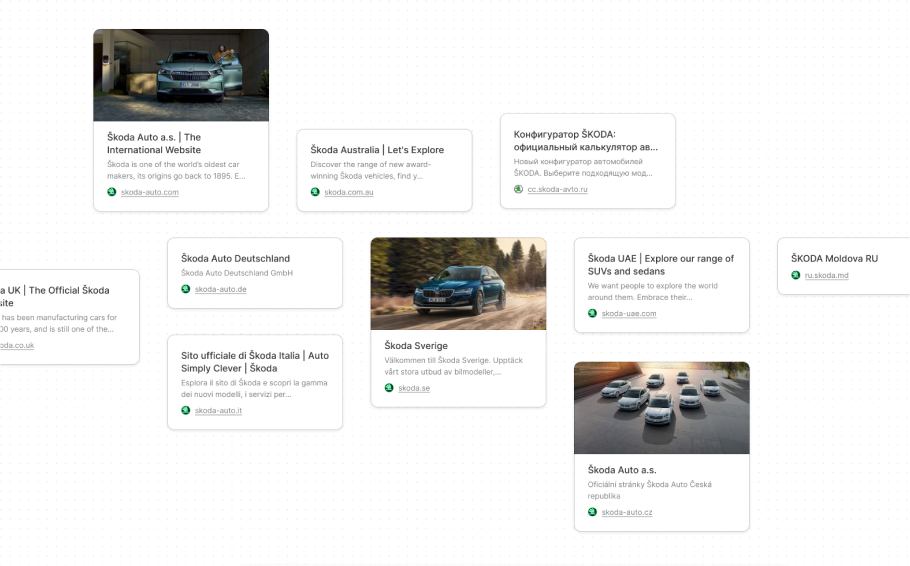This screenshot has height=566, width=910.
Task: Click the Škoda favicon beside skoda-auto.cz
Action: click(x=592, y=512)
